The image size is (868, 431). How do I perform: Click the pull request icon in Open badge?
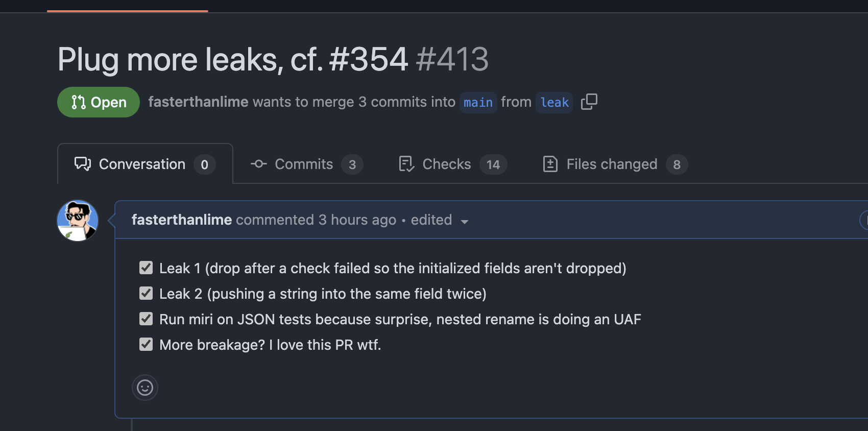click(x=79, y=102)
